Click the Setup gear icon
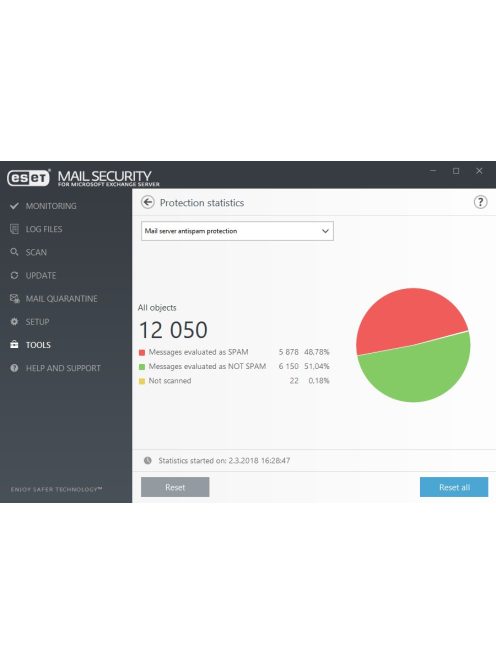 coord(14,322)
